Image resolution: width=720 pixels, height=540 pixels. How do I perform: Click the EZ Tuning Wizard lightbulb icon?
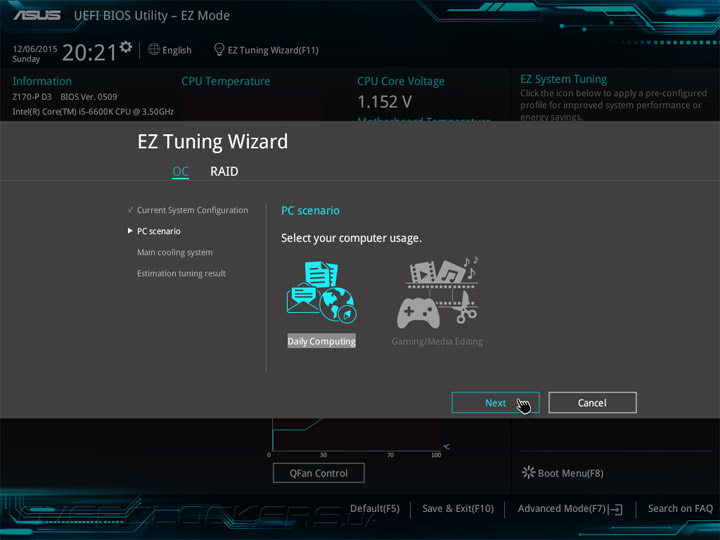click(219, 49)
